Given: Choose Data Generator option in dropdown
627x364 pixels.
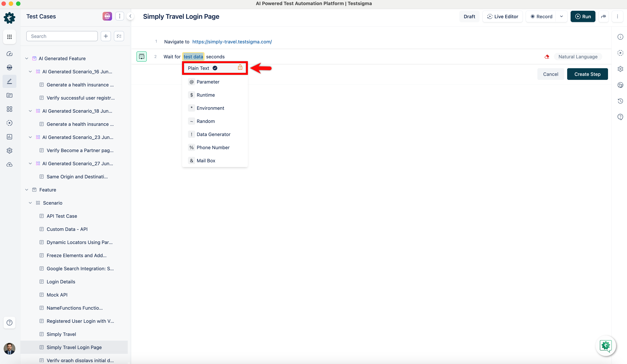Looking at the screenshot, I should coord(213,134).
